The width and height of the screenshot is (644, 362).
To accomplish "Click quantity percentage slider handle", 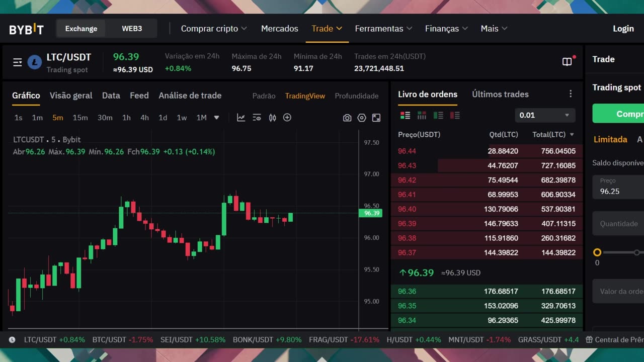I will 597,252.
